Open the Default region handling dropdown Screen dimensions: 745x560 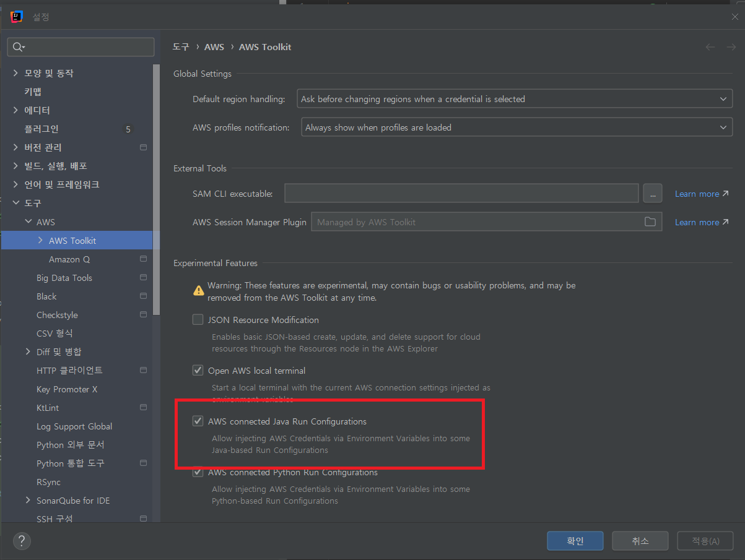click(x=514, y=99)
